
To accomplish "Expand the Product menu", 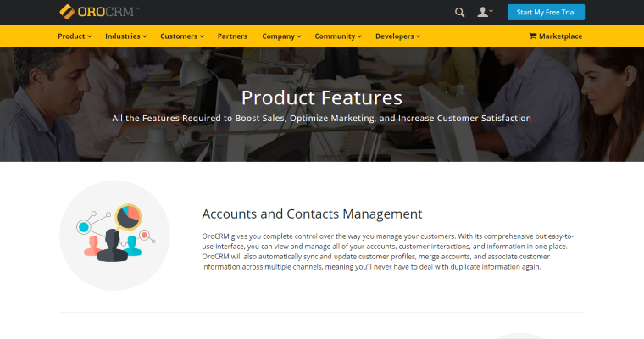I will (x=75, y=36).
